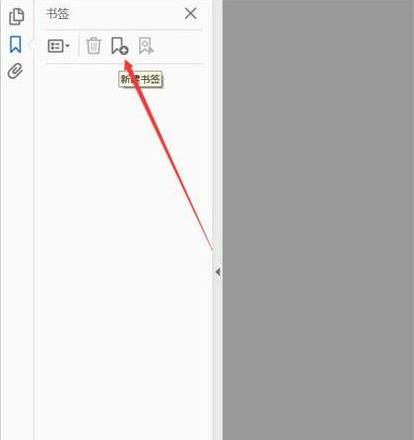Click the 新建书签 tooltip label

[140, 79]
